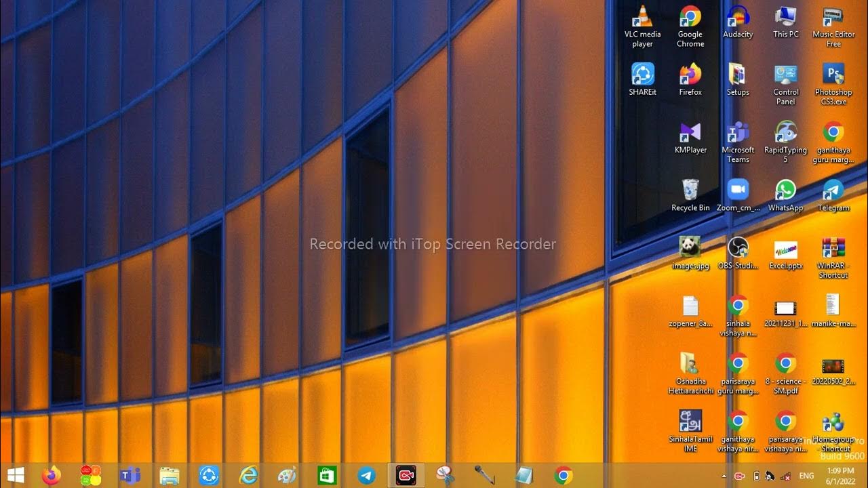Select WinRAR - Shortcut icon
Image resolution: width=868 pixels, height=488 pixels.
pyautogui.click(x=833, y=258)
